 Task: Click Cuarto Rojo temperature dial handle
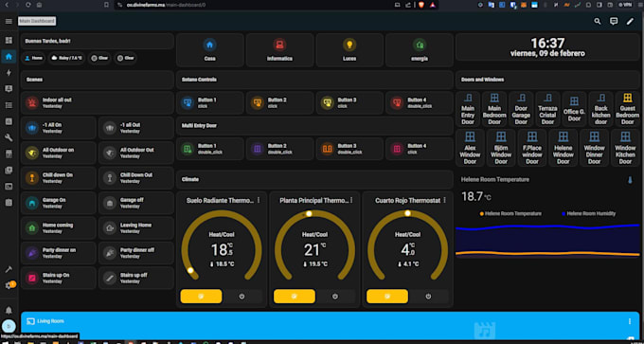[407, 213]
